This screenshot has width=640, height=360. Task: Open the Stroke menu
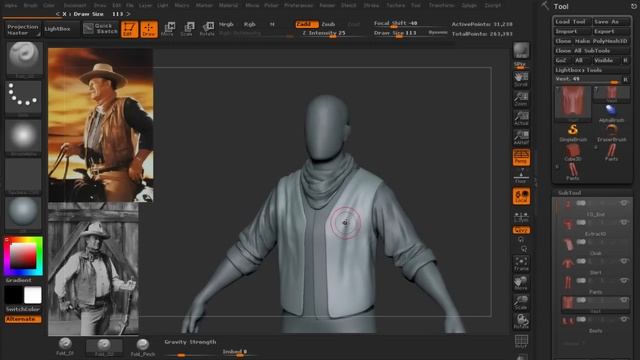(x=371, y=5)
